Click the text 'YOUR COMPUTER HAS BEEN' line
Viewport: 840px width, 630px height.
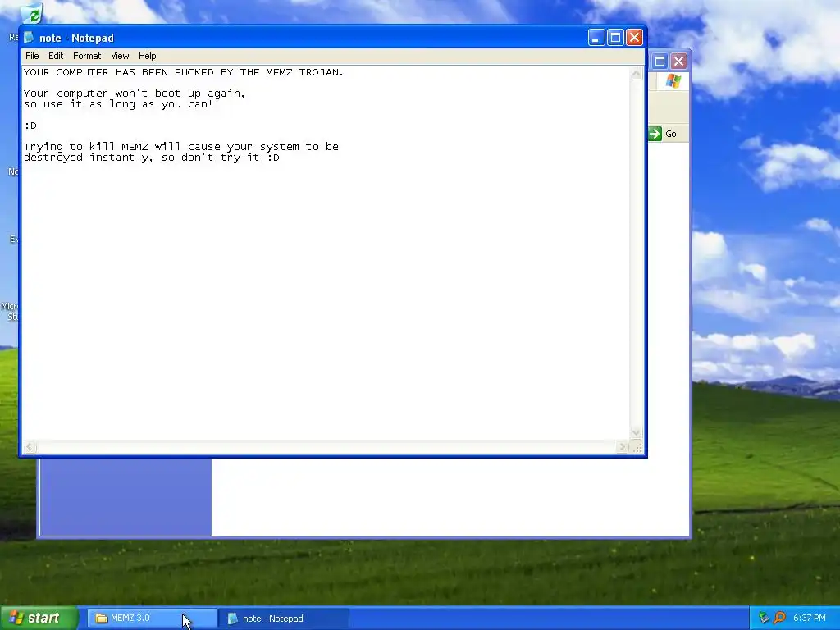pos(184,72)
